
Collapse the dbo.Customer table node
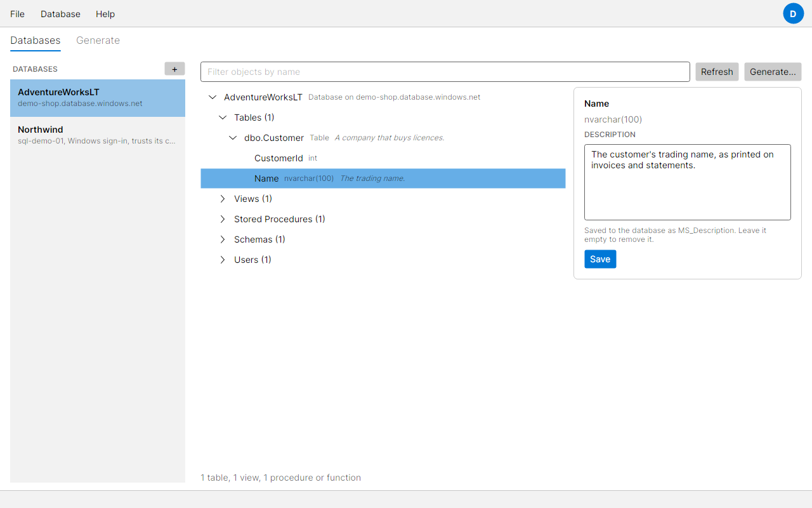click(x=233, y=138)
